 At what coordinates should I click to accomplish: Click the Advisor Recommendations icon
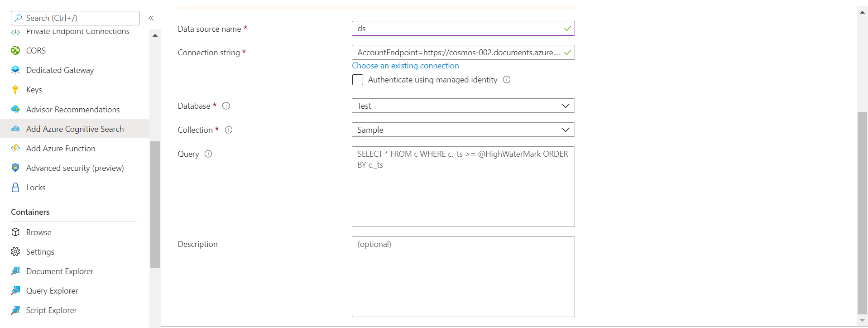15,109
